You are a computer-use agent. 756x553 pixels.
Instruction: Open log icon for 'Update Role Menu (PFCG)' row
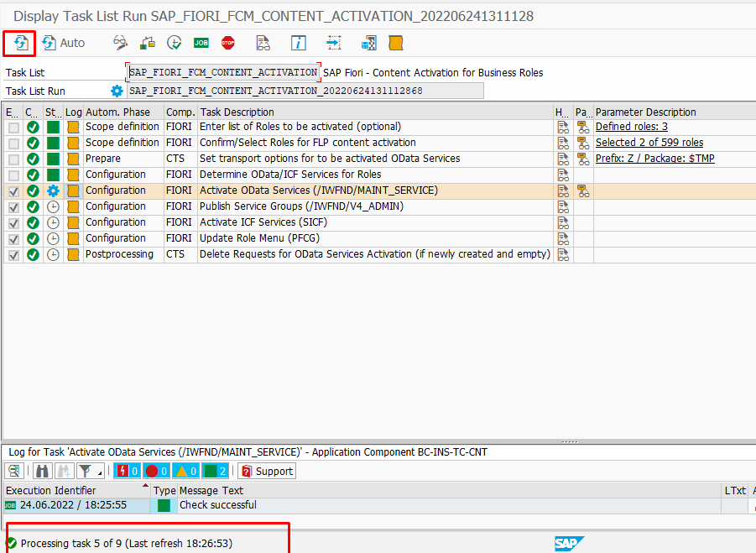(73, 238)
